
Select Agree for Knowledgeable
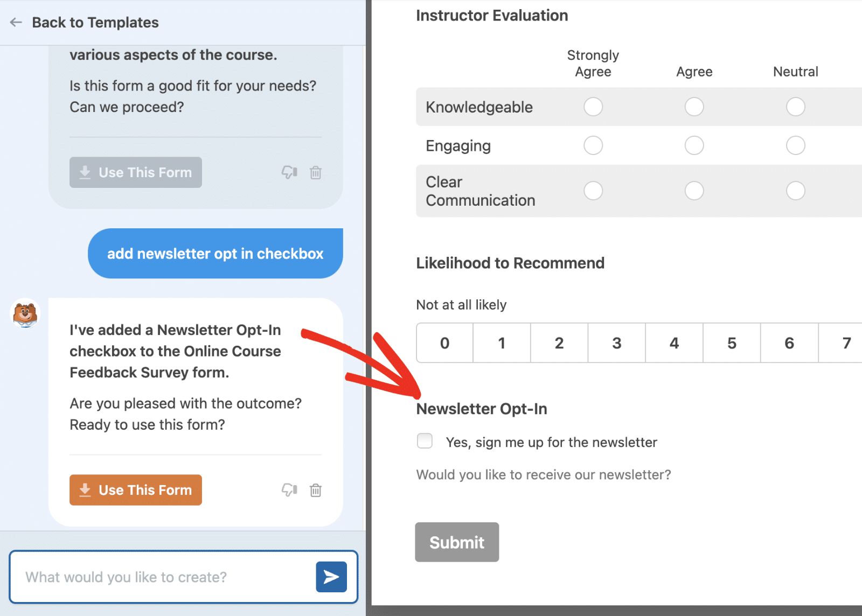coord(694,107)
